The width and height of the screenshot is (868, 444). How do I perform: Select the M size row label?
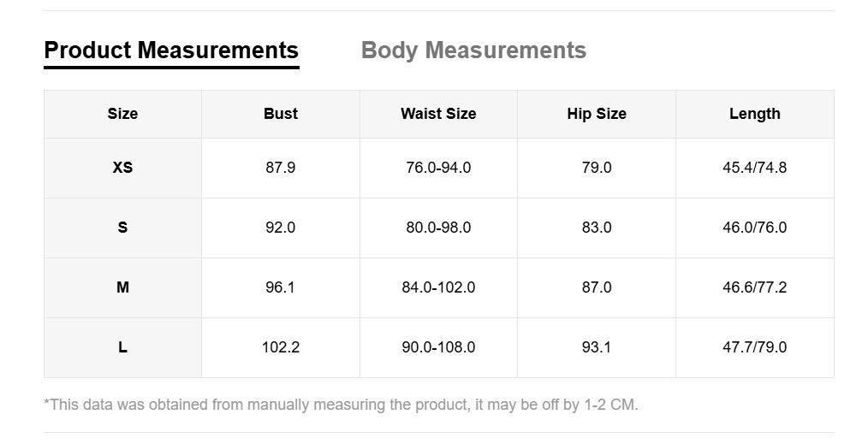pyautogui.click(x=122, y=287)
